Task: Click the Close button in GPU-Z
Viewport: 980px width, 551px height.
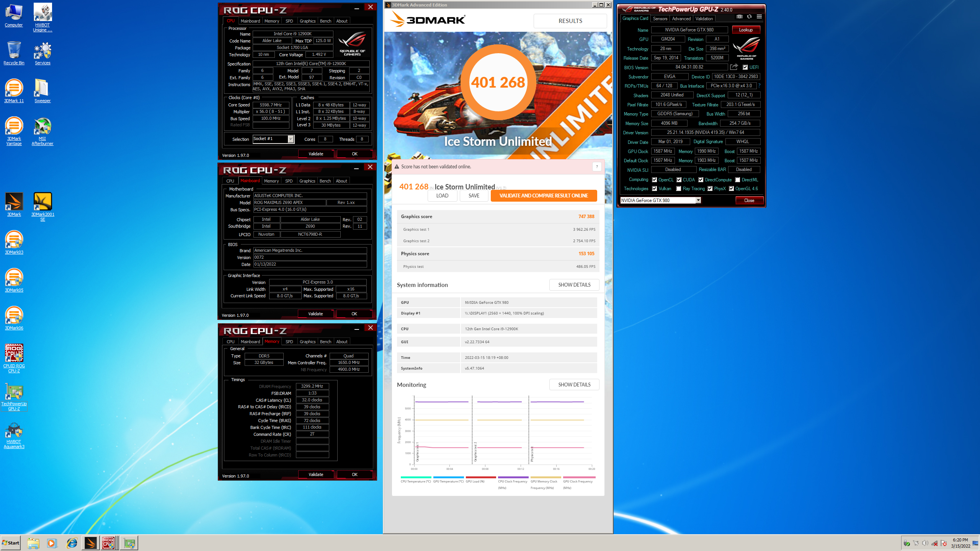Action: 750,200
